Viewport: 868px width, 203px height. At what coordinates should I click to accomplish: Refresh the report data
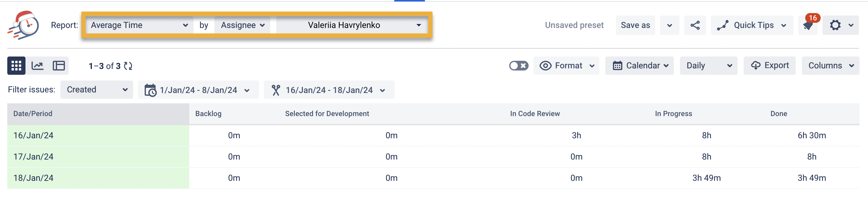[x=128, y=66]
